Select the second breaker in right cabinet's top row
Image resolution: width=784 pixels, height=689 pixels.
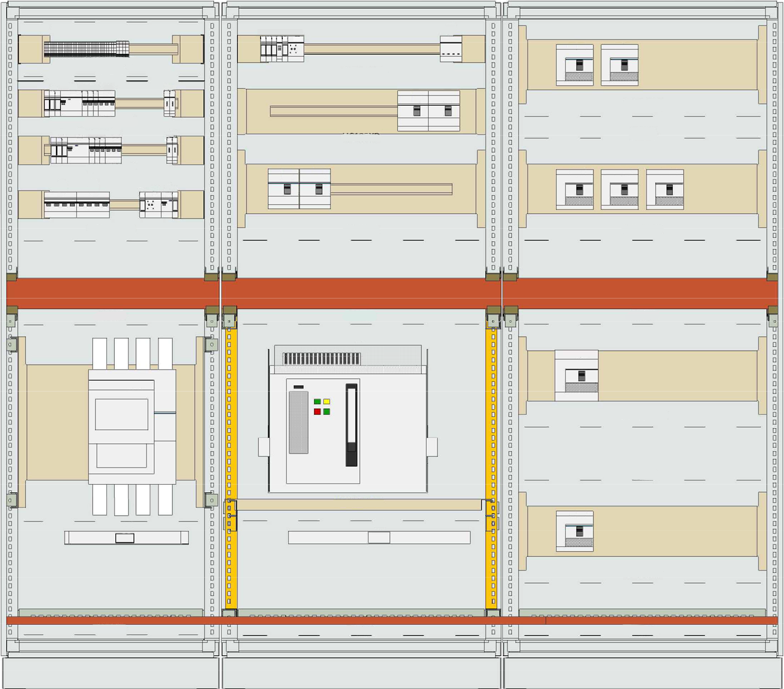(620, 65)
